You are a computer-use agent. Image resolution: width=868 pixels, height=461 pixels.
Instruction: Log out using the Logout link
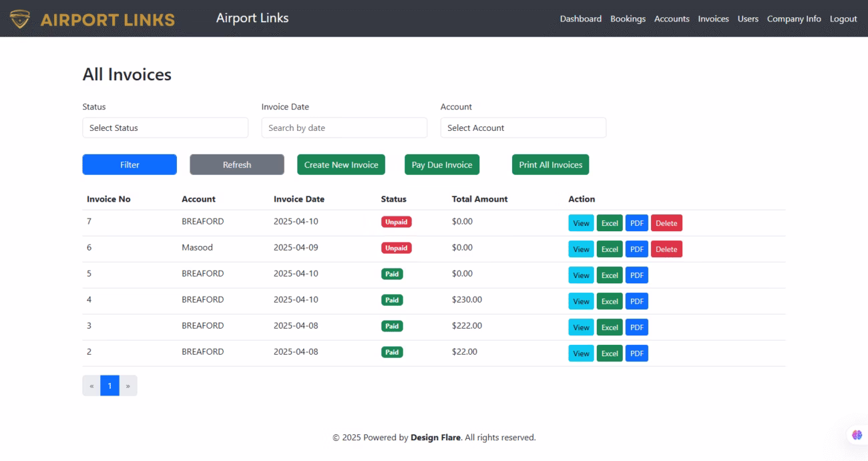[x=843, y=19]
